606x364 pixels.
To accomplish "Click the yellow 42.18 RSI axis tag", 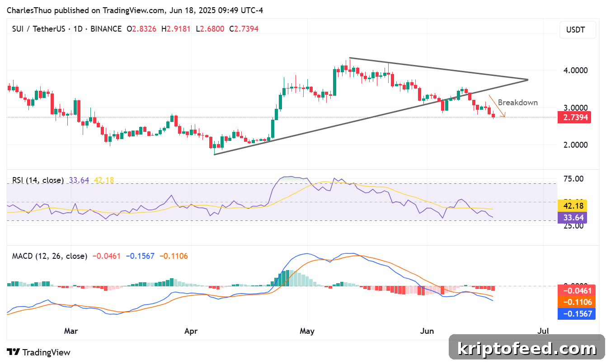I will coord(572,206).
